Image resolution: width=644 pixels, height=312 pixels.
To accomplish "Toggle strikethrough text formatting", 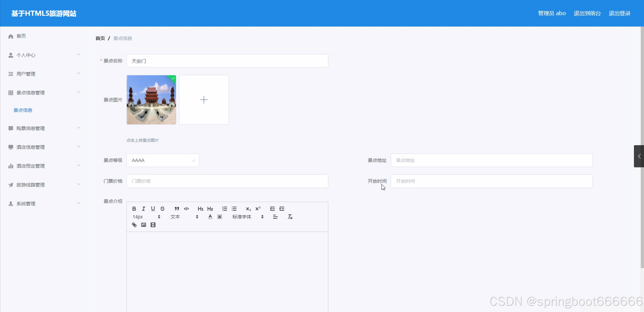I will 162,209.
